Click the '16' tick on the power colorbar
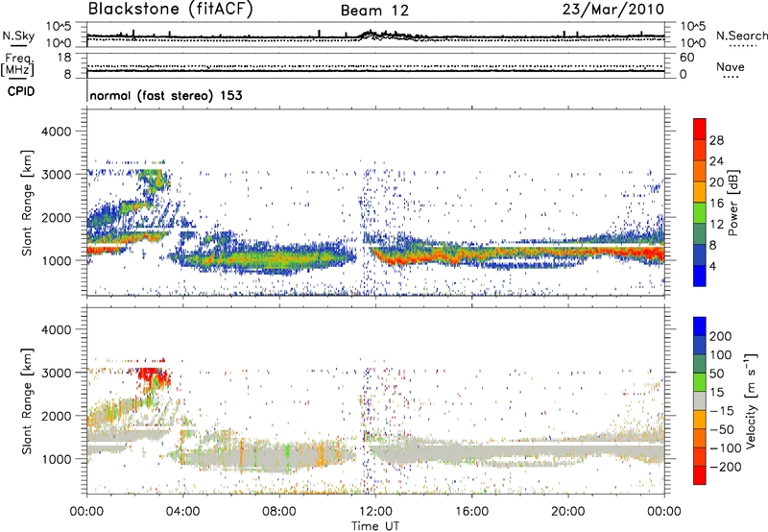This screenshot has width=768, height=532. [x=716, y=204]
